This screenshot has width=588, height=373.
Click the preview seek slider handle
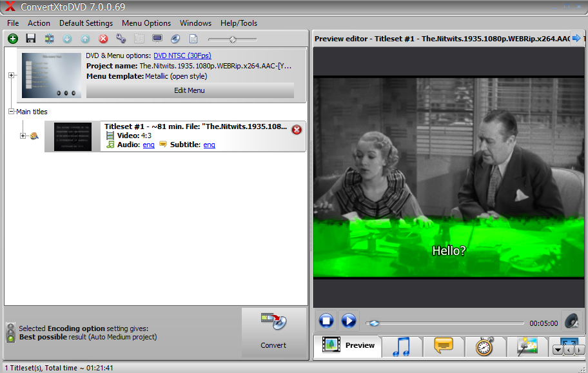pyautogui.click(x=373, y=323)
